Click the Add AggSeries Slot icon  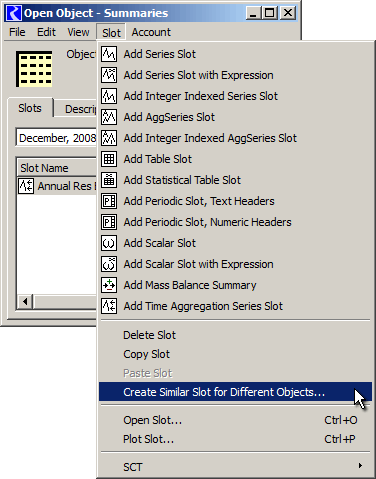pos(109,117)
